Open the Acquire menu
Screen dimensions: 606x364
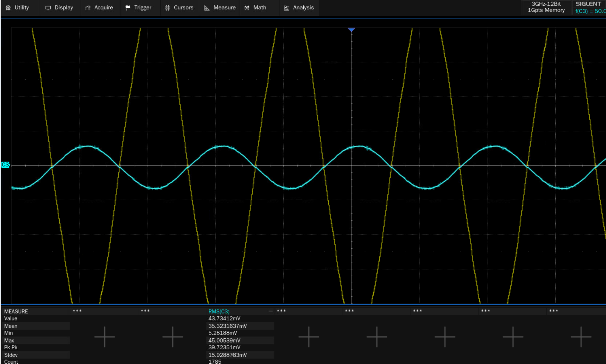[x=99, y=8]
